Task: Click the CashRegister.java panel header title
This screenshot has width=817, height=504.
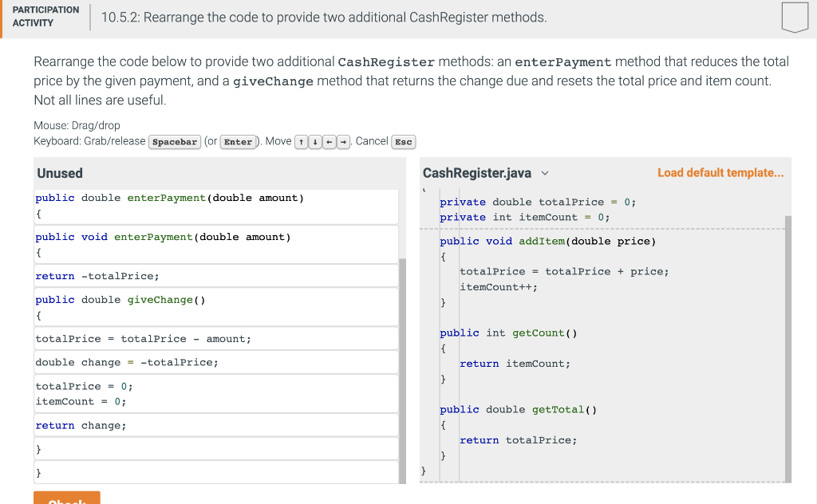Action: coord(477,172)
